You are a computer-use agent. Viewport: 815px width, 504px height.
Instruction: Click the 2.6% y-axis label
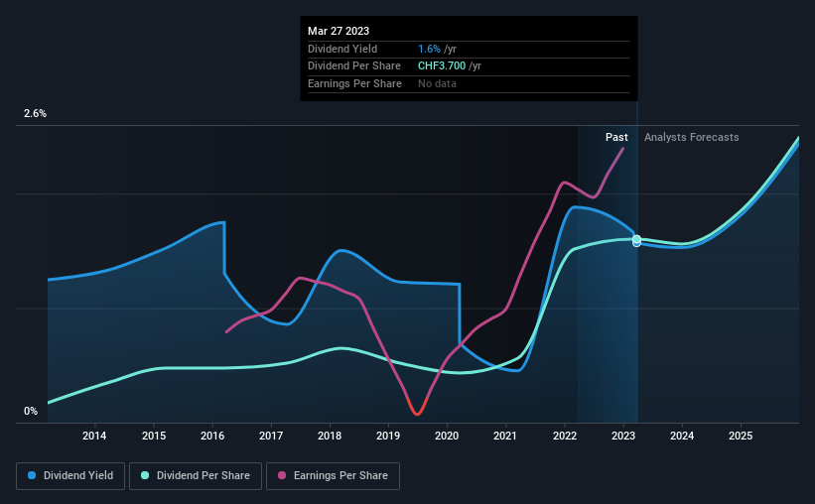click(35, 113)
